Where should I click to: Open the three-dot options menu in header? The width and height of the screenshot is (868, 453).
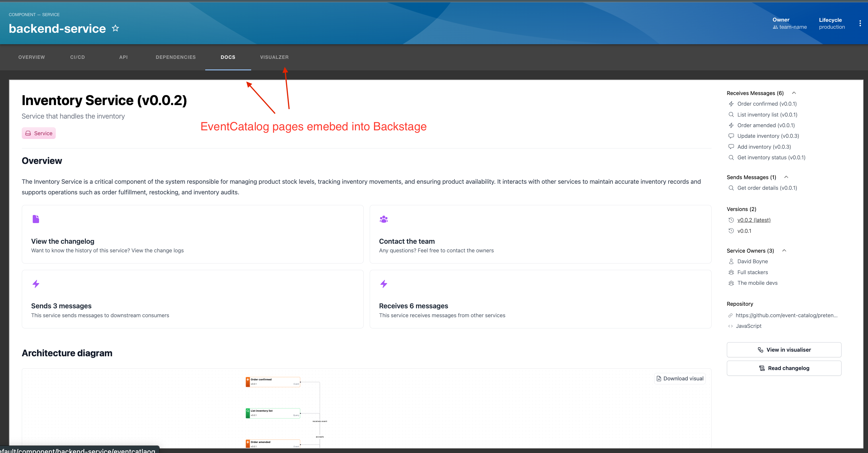pyautogui.click(x=860, y=23)
